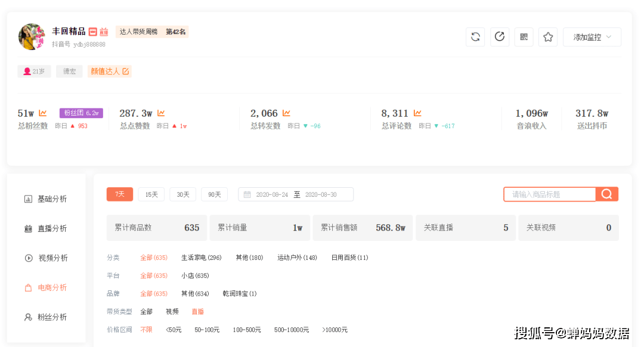
Task: Focus the product title search field
Action: (550, 194)
